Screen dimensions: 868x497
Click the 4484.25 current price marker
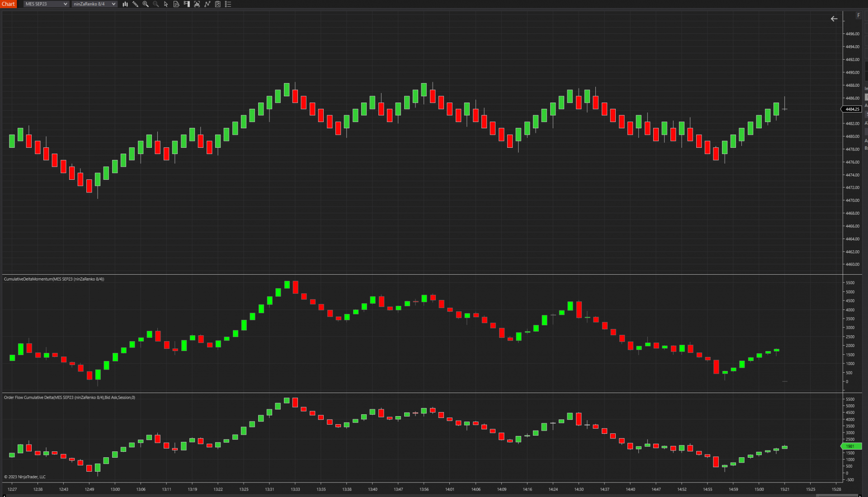(852, 109)
